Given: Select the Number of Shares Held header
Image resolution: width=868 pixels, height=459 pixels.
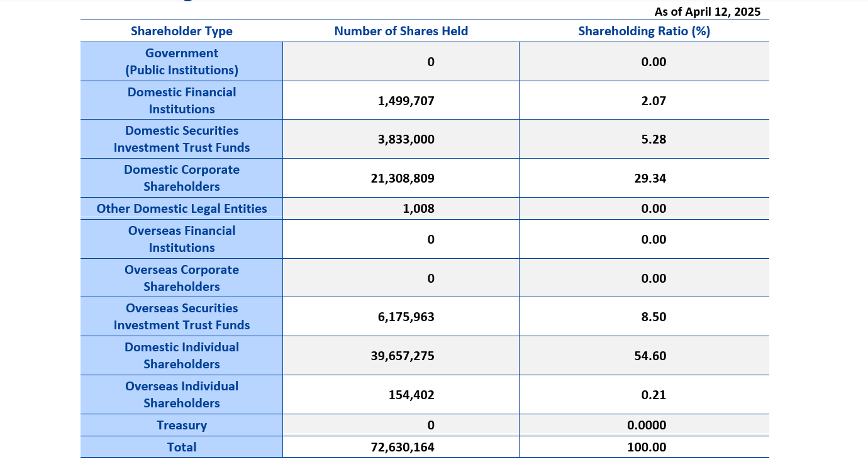Looking at the screenshot, I should [401, 31].
